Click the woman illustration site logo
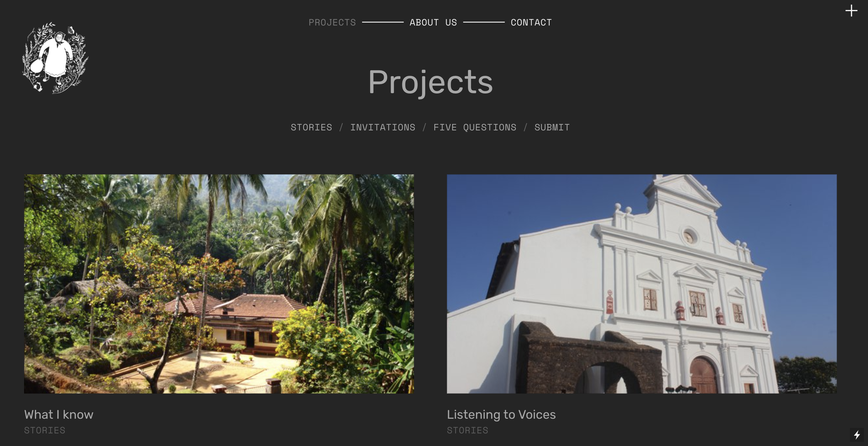The width and height of the screenshot is (868, 446). click(55, 57)
